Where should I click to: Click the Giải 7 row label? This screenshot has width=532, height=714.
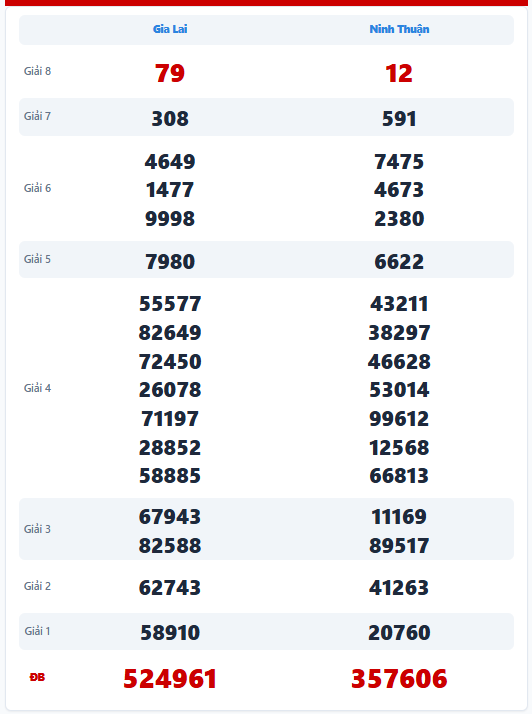[x=37, y=116]
